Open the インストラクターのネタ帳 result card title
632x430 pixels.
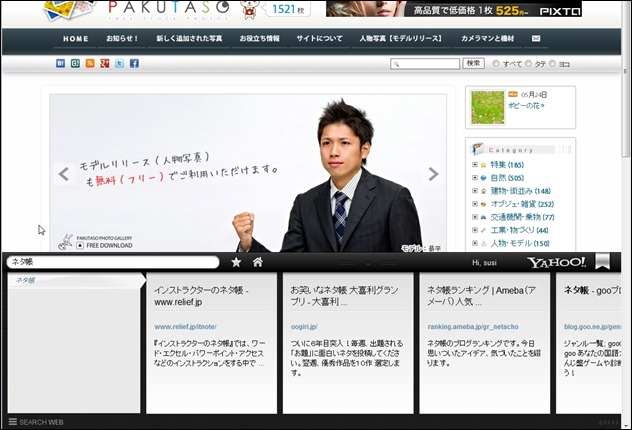[202, 296]
